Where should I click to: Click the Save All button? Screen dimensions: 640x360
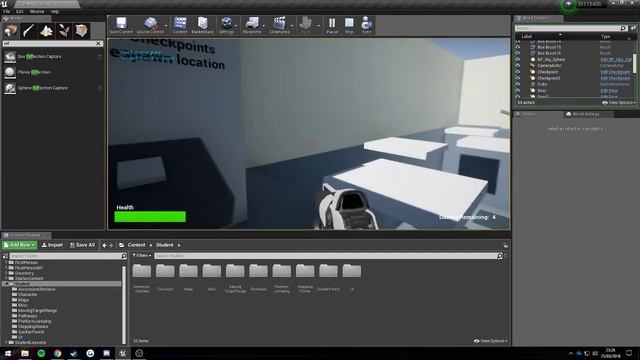click(82, 245)
